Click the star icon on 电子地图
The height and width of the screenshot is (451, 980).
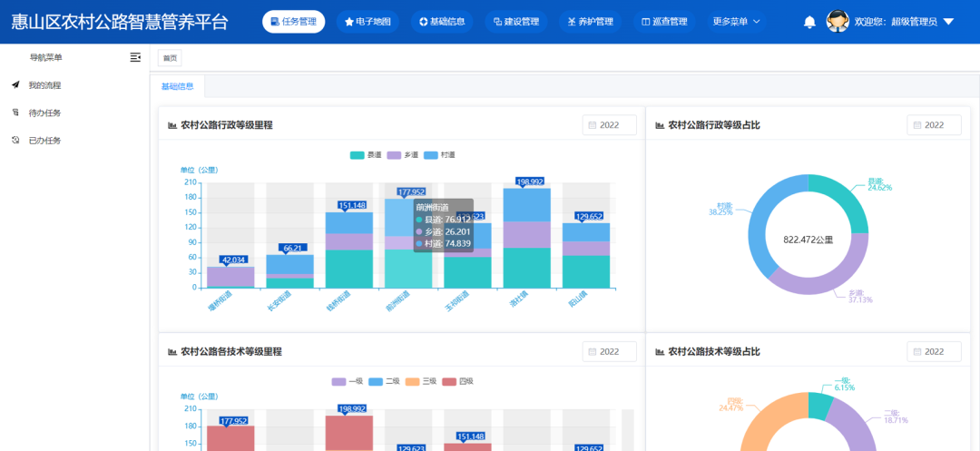[x=349, y=22]
